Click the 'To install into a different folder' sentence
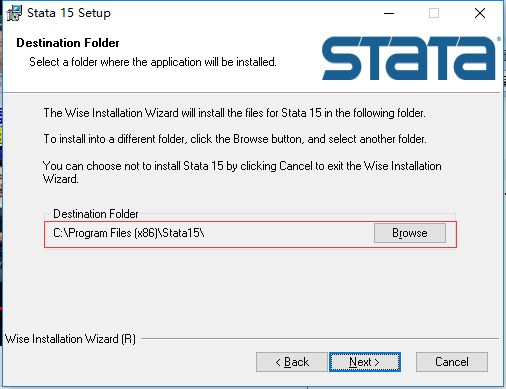 point(235,139)
